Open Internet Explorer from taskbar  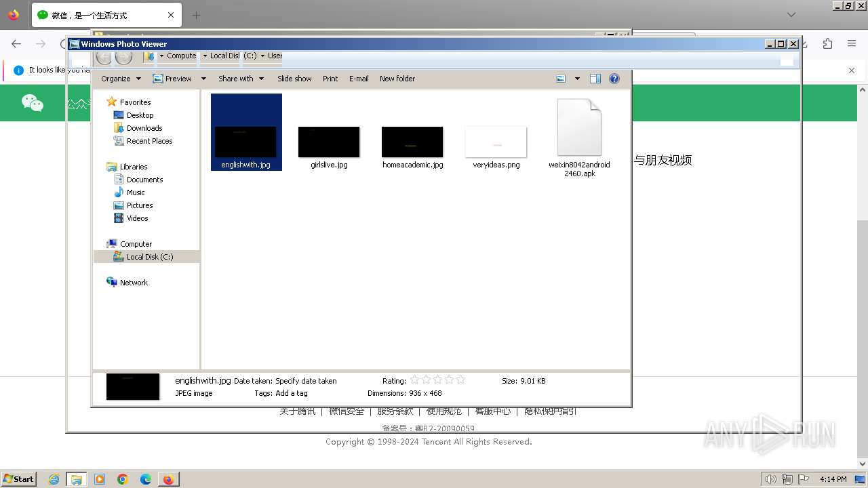click(x=54, y=479)
